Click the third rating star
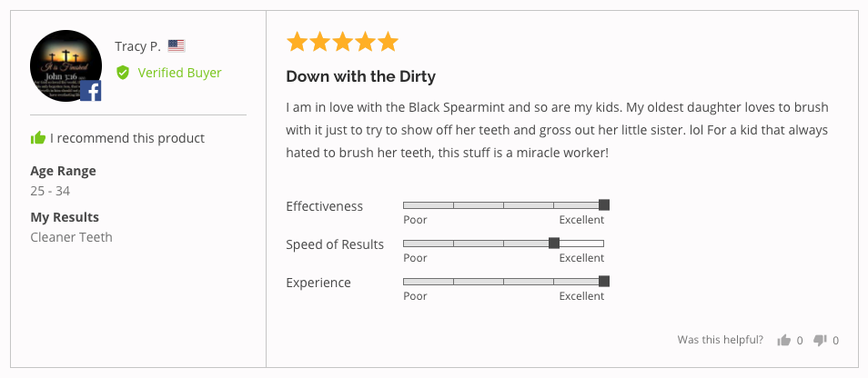868x378 pixels. [342, 42]
